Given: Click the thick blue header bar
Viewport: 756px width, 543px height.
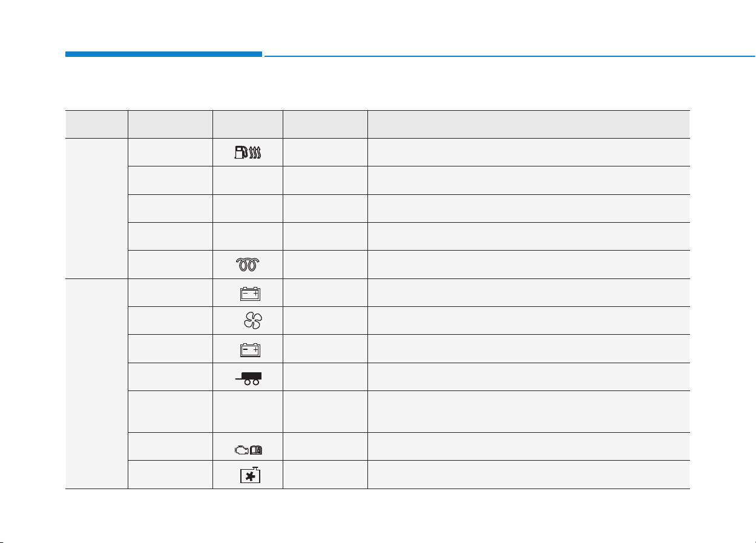Looking at the screenshot, I should tap(163, 54).
